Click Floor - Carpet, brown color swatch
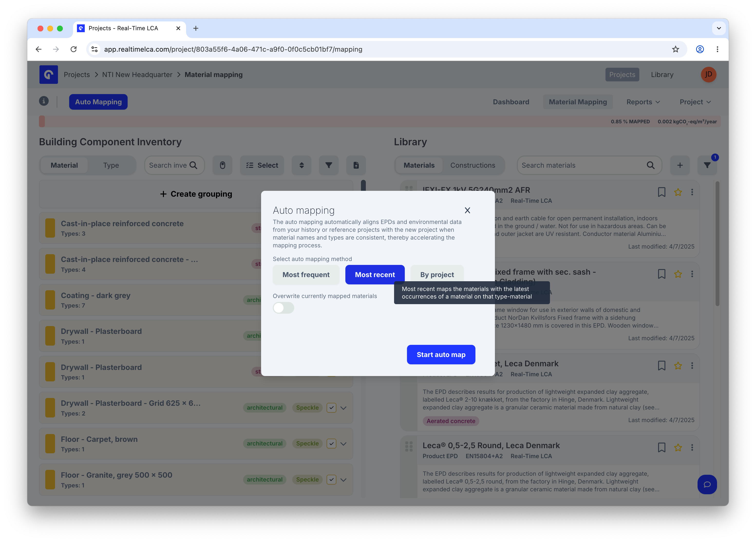The image size is (756, 542). 50,444
